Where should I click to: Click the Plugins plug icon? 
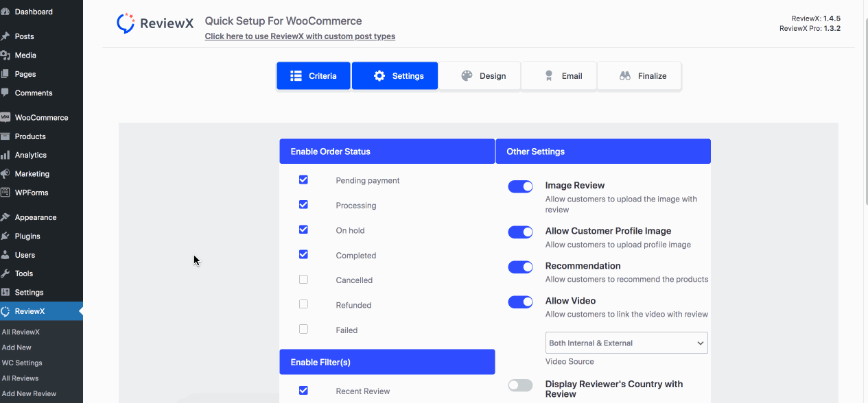(5, 236)
